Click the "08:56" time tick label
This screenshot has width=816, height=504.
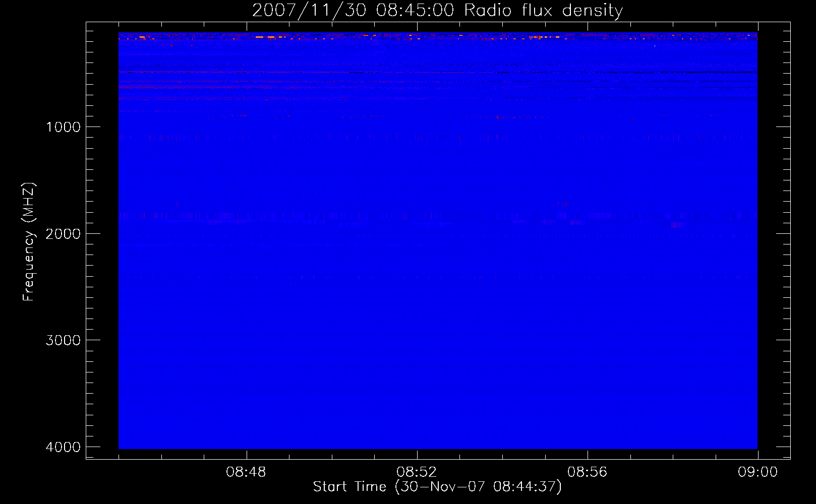coord(588,472)
